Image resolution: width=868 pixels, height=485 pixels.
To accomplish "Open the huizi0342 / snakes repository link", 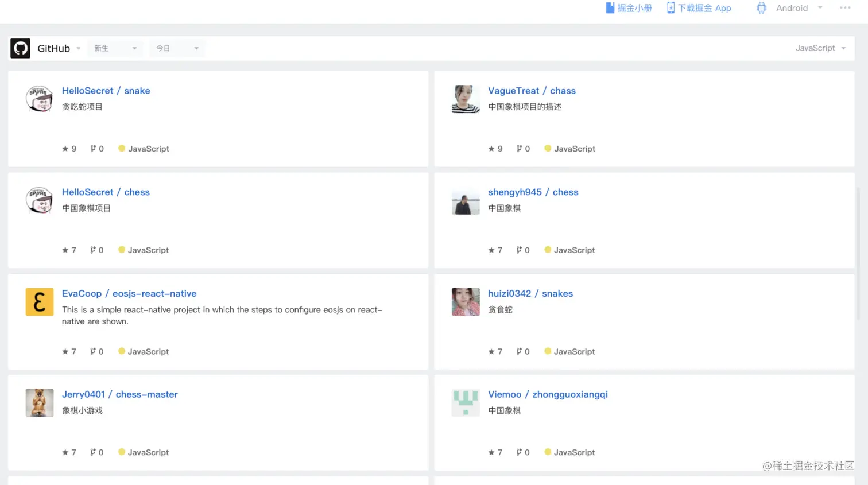I will pos(530,293).
